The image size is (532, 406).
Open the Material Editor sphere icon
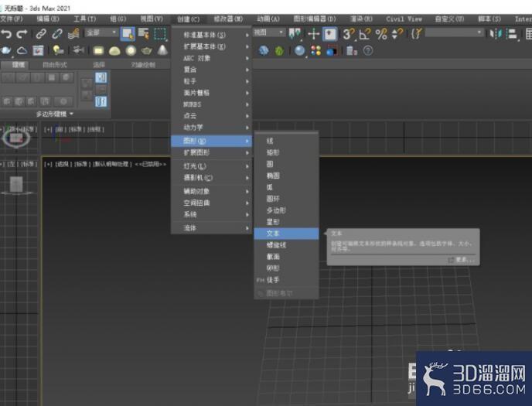pyautogui.click(x=299, y=51)
